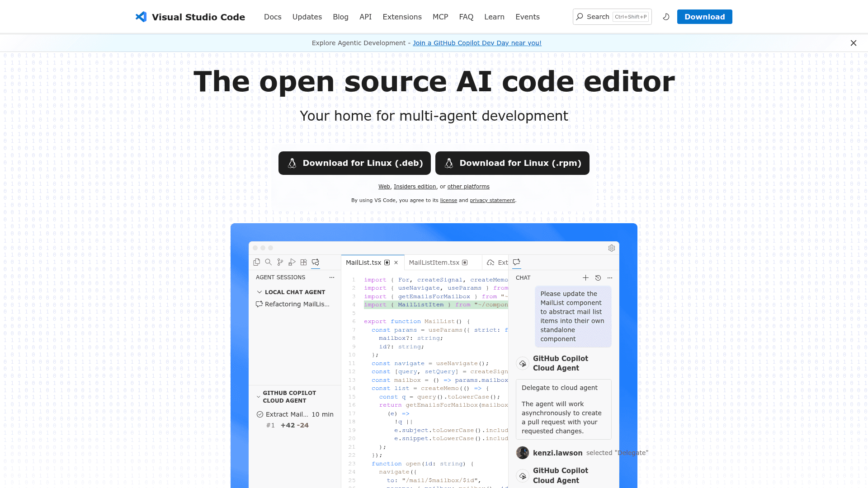Dismiss the Copilot Dev Day banner
Screen dimensions: 868x488
point(854,43)
